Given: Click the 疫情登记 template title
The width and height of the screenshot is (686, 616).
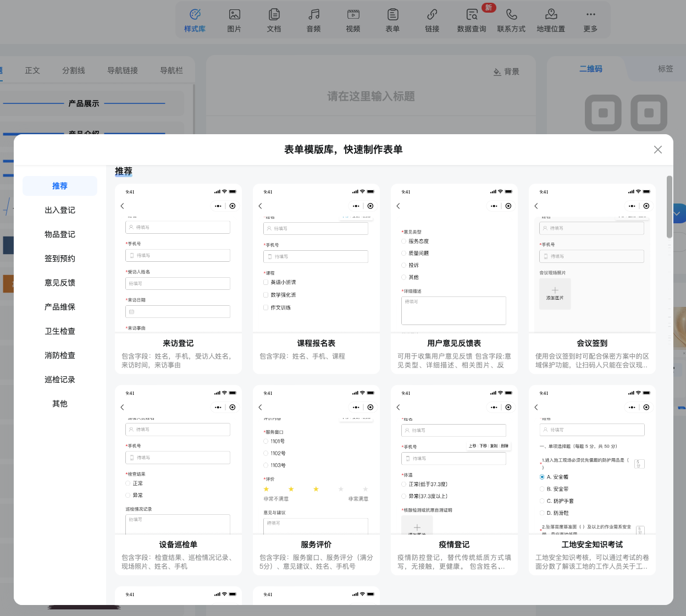Looking at the screenshot, I should [454, 544].
